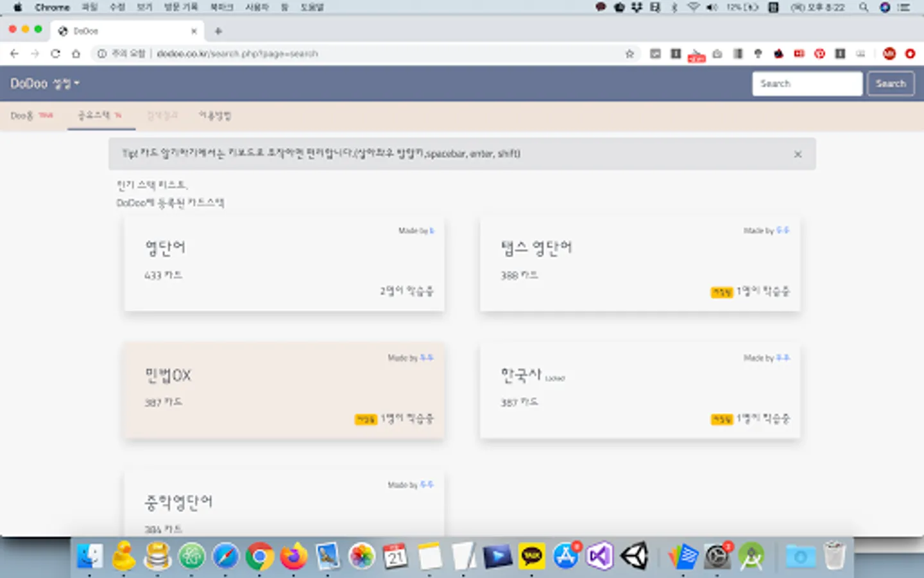Screen dimensions: 924x578
Task: Open System Preferences in the Dock
Action: point(717,556)
